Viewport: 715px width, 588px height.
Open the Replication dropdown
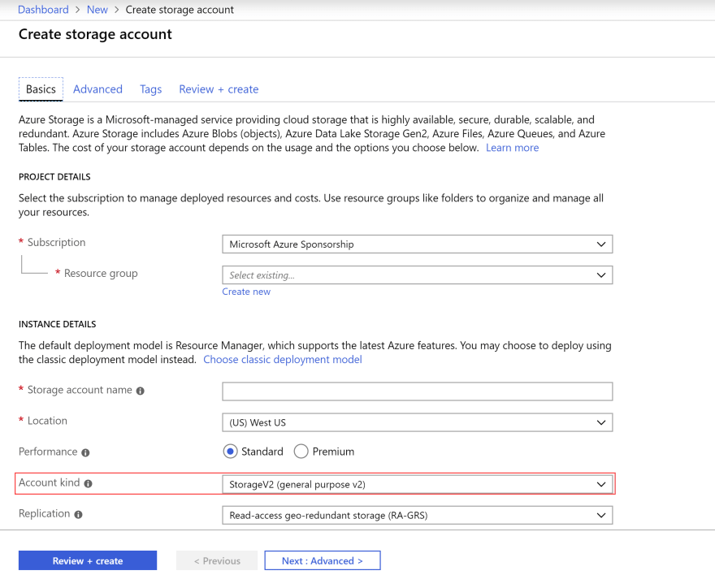pyautogui.click(x=418, y=516)
